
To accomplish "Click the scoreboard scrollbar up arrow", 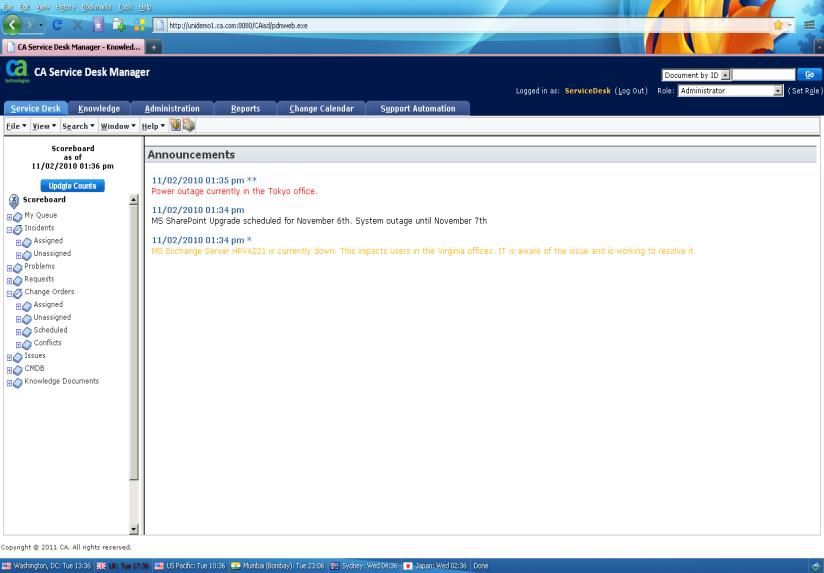I will [133, 200].
